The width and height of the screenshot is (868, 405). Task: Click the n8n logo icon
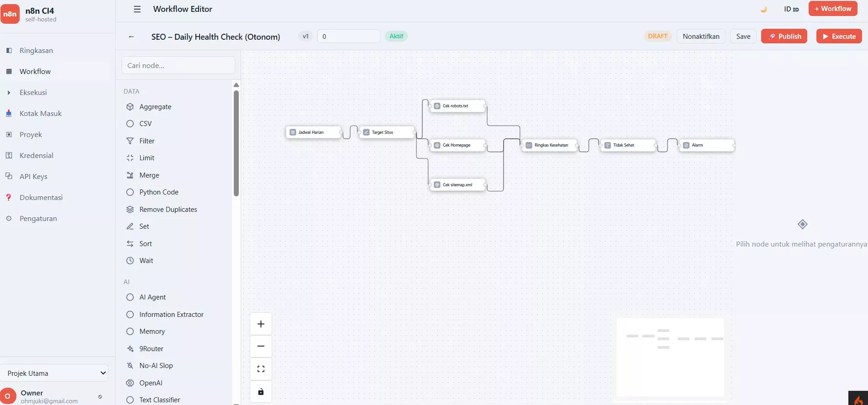pos(10,14)
